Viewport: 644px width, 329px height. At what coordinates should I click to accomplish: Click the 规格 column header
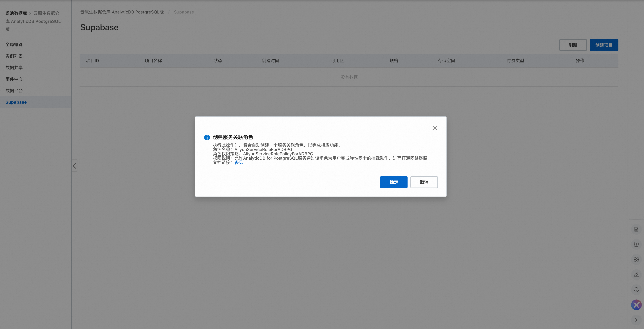pos(394,60)
